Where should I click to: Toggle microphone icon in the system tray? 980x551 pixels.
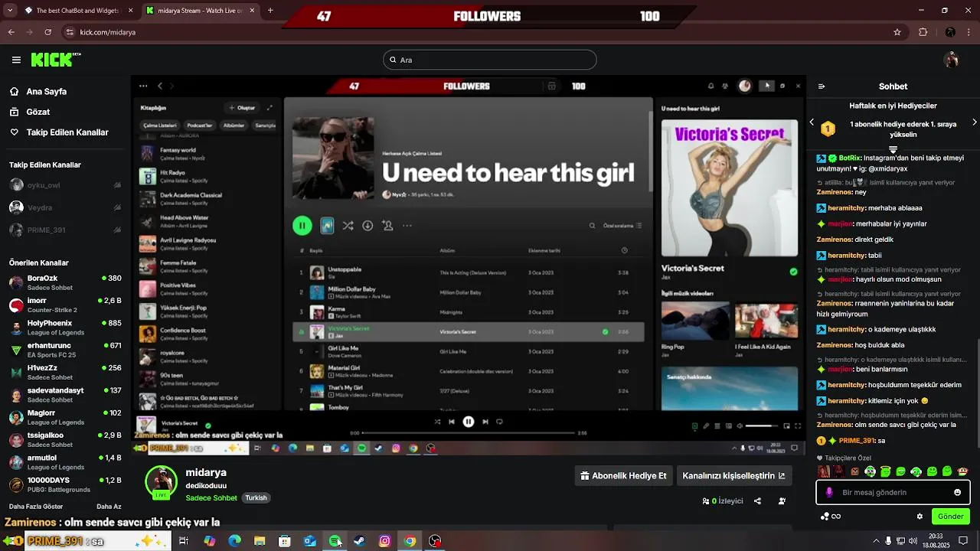click(x=889, y=540)
